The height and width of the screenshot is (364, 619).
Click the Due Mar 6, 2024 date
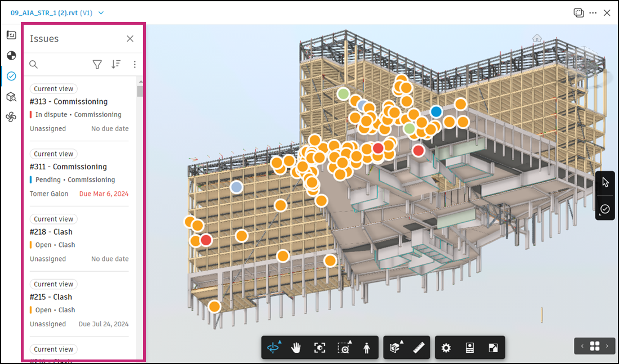tap(104, 194)
